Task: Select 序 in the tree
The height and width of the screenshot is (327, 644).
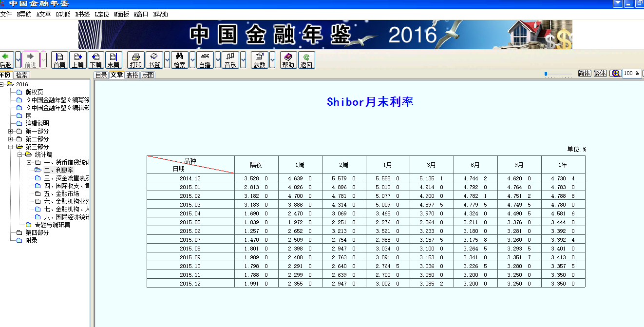Action: 28,115
